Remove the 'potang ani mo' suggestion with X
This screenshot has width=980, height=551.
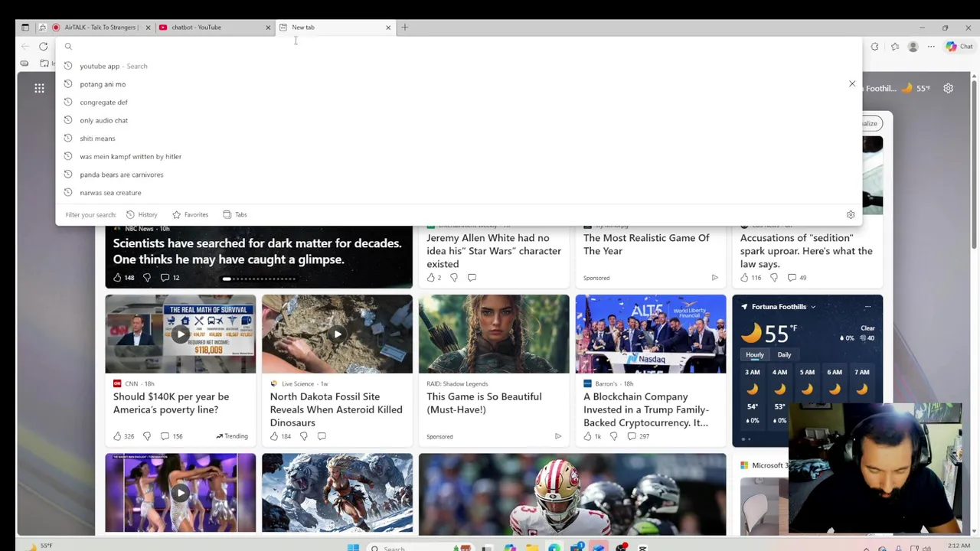[x=852, y=84]
